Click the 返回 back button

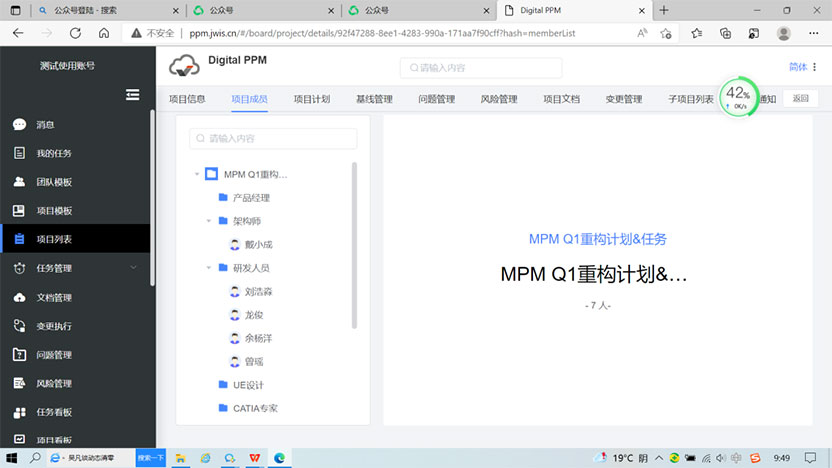pyautogui.click(x=801, y=98)
